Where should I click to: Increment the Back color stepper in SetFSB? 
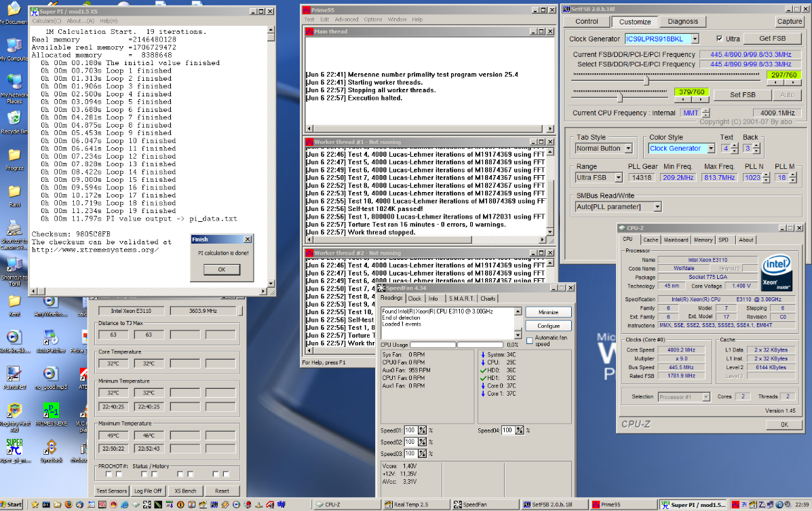(756, 146)
